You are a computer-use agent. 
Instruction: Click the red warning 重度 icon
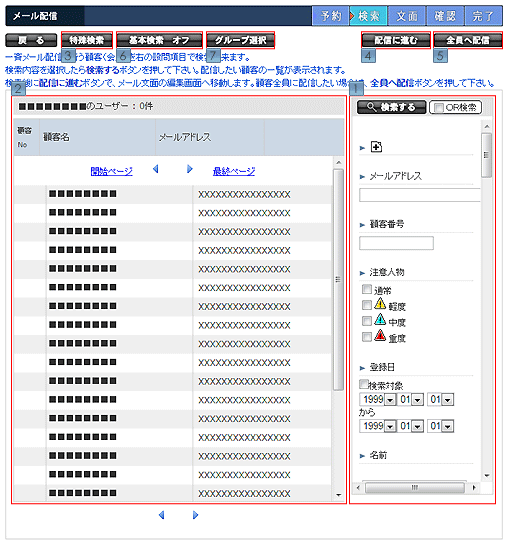(x=380, y=335)
